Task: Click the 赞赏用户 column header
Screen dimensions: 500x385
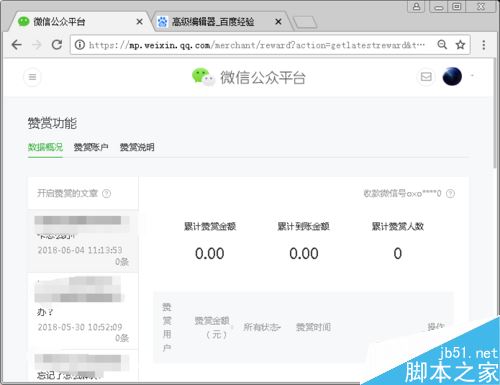Action: 167,327
